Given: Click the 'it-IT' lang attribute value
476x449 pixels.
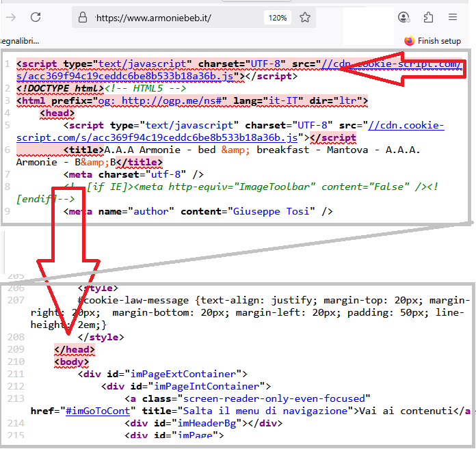Looking at the screenshot, I should 283,100.
